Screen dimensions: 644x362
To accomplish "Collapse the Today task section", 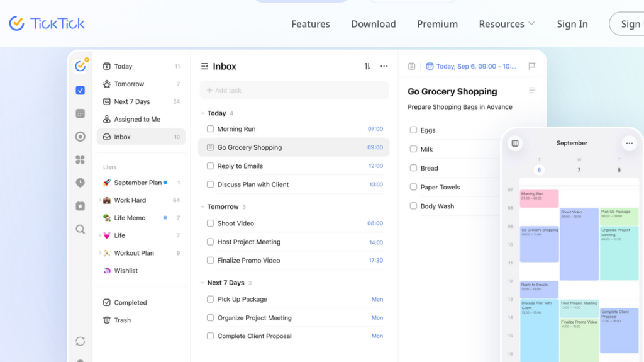I will 203,113.
